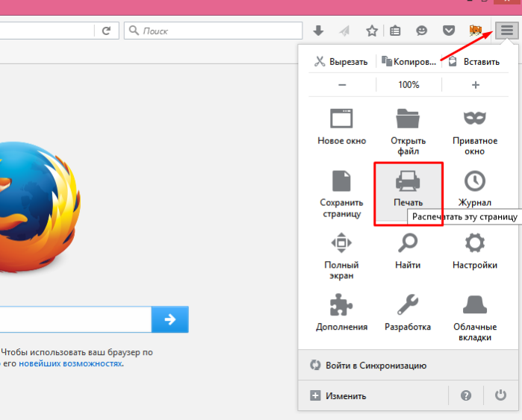The height and width of the screenshot is (420, 522).
Task: Click the blue search arrow button
Action: pos(170,319)
